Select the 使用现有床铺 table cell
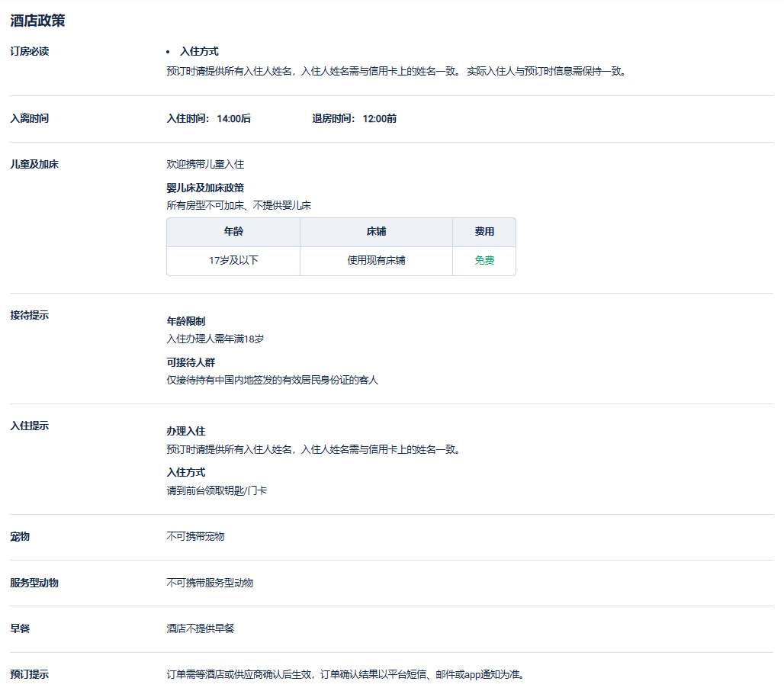Viewport: 784px width, 691px height. [x=376, y=261]
